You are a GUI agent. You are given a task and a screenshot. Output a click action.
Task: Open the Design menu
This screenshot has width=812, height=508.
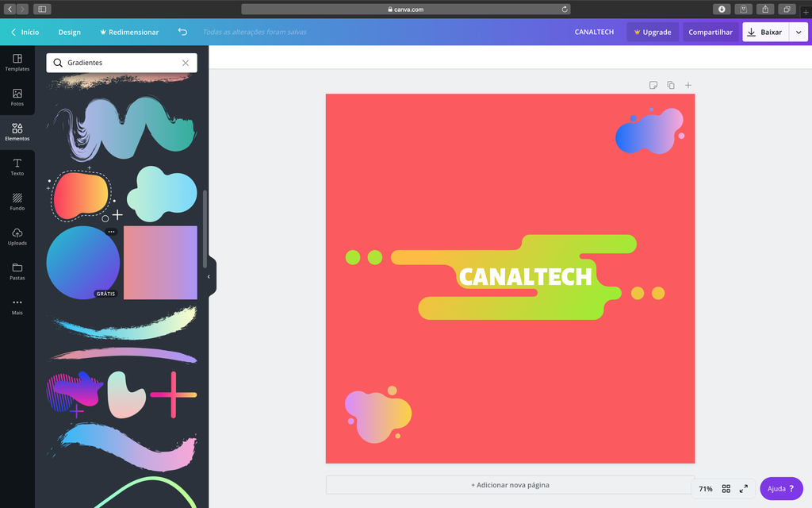tap(70, 32)
